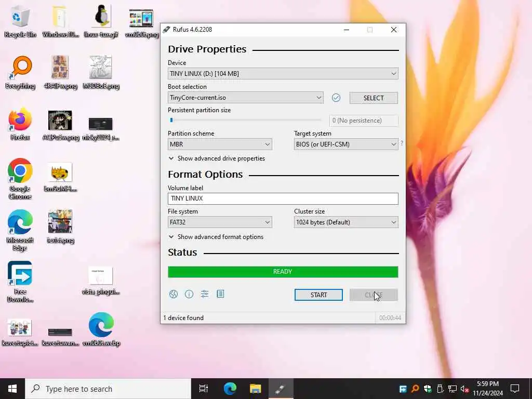Select the Everything desktop shortcut
The height and width of the screenshot is (399, 532).
tap(20, 73)
